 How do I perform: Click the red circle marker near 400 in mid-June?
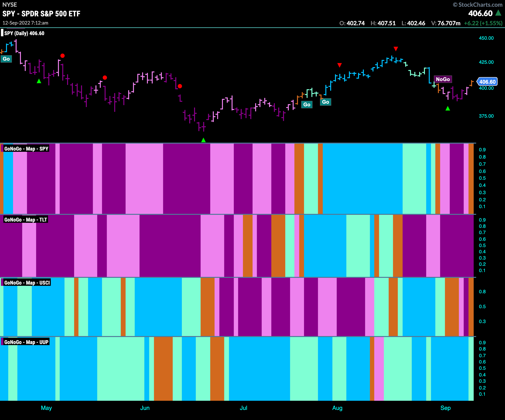180,86
